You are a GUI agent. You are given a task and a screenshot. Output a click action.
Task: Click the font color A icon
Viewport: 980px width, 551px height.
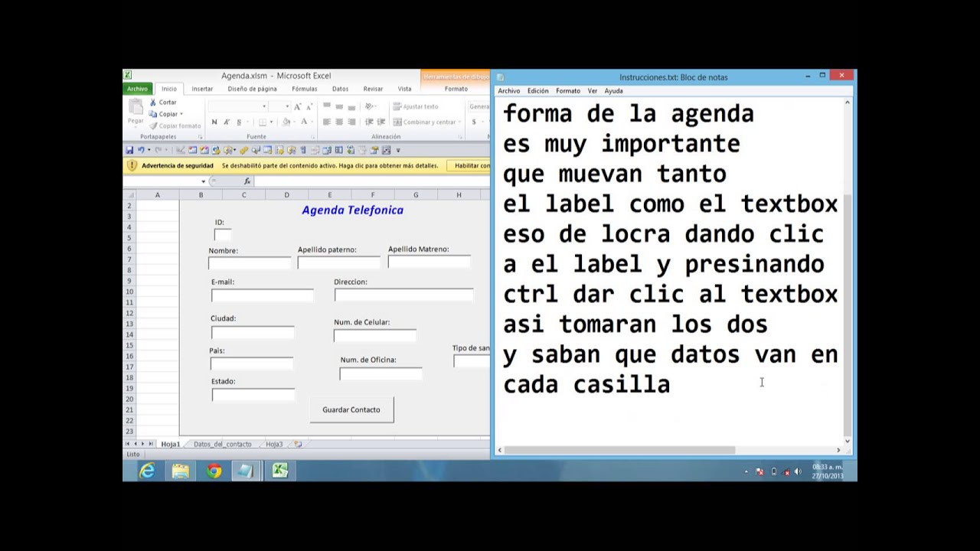[x=304, y=122]
